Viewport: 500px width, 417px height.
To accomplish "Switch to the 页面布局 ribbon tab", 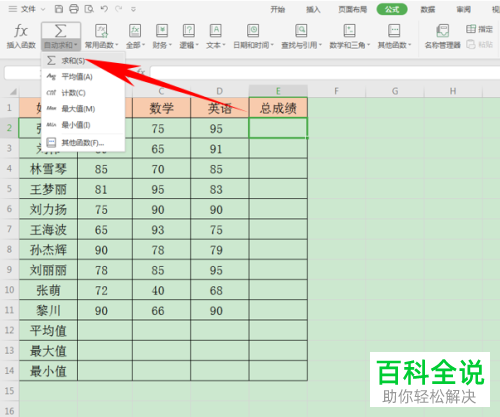I will tap(352, 9).
